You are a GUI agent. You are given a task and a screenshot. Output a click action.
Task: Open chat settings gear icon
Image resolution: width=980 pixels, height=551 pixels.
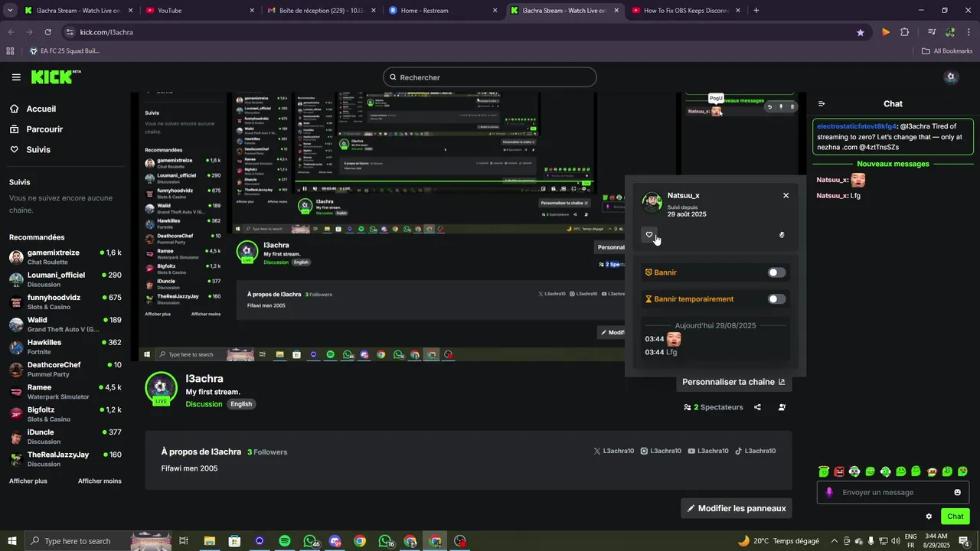[x=929, y=517]
